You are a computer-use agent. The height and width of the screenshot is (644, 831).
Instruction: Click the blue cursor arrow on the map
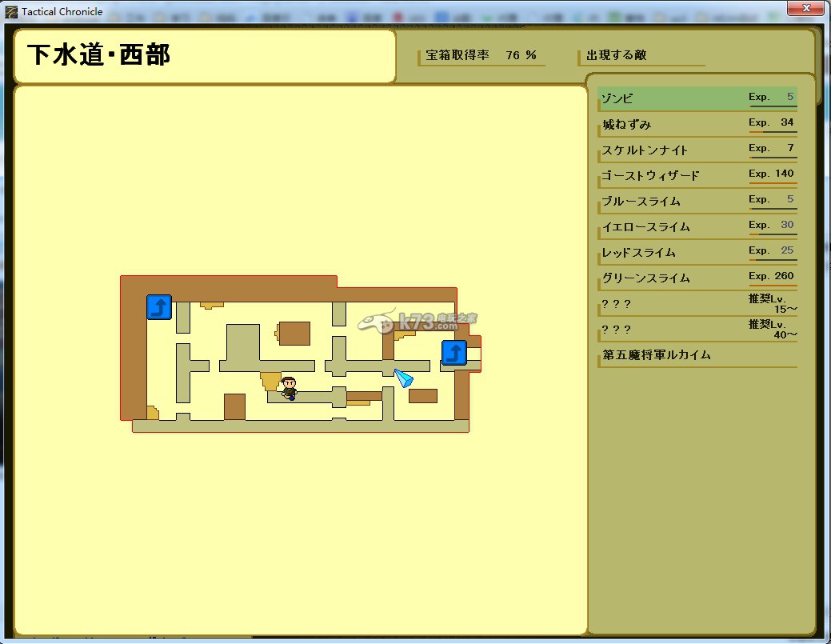coord(402,376)
